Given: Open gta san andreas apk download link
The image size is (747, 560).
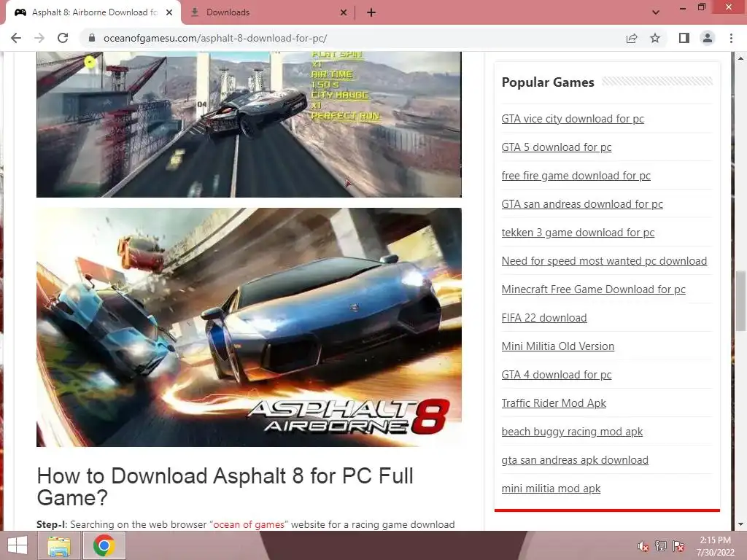Looking at the screenshot, I should click(575, 460).
